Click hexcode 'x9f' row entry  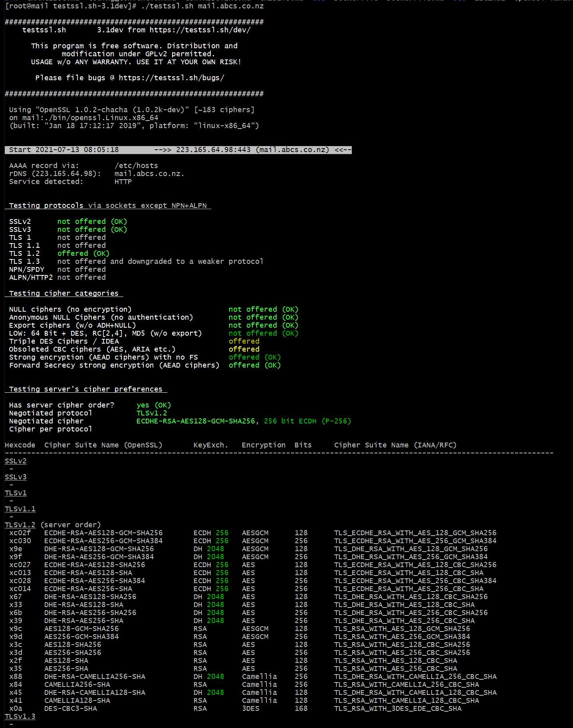click(16, 557)
